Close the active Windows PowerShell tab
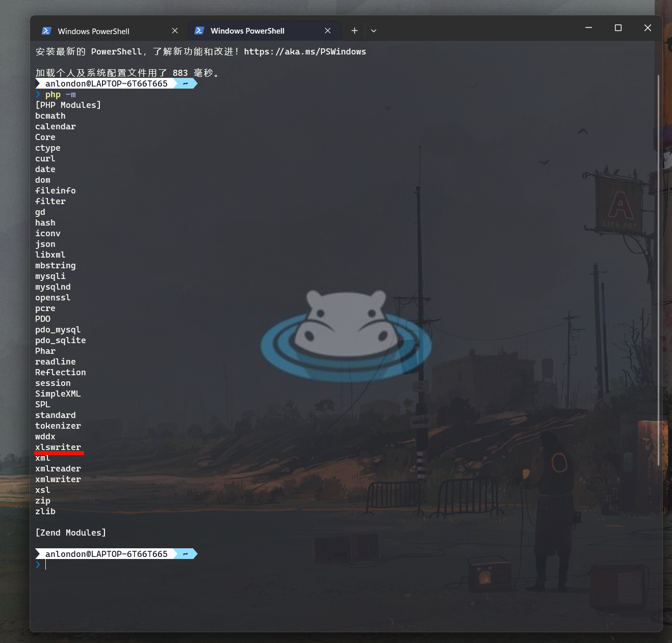Image resolution: width=672 pixels, height=643 pixels. click(328, 31)
